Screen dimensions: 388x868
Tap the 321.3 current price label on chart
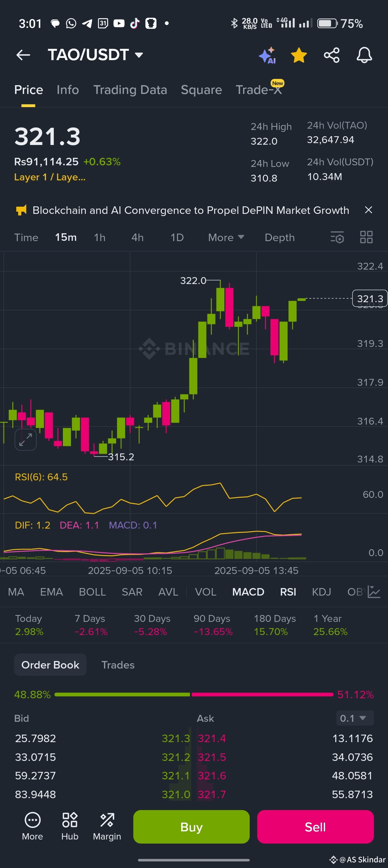coord(370,298)
